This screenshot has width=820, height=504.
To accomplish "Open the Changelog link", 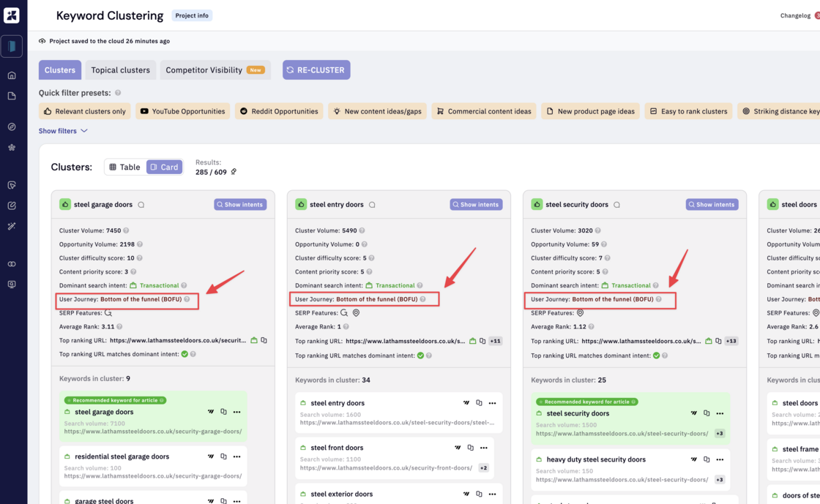I will pos(795,15).
